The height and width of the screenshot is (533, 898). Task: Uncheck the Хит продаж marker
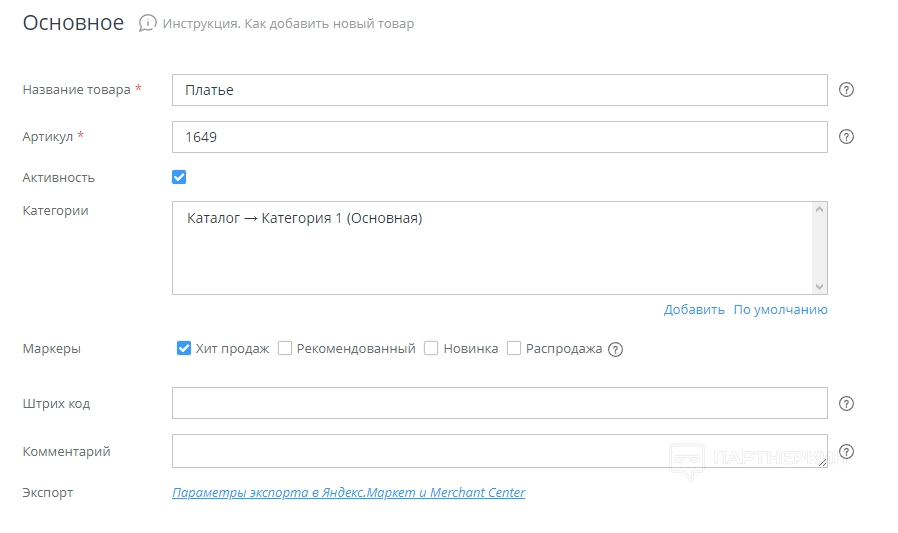pyautogui.click(x=184, y=349)
